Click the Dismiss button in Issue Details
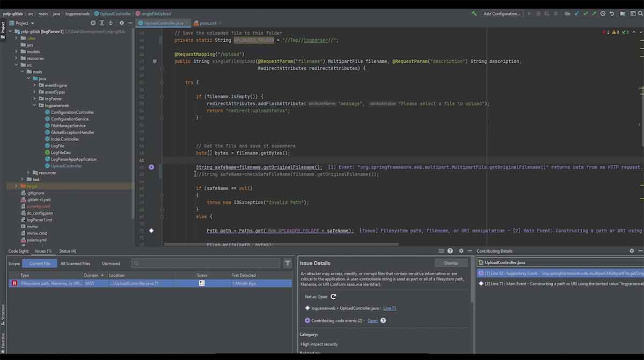Viewport: 644px width, 360px height. (x=451, y=263)
